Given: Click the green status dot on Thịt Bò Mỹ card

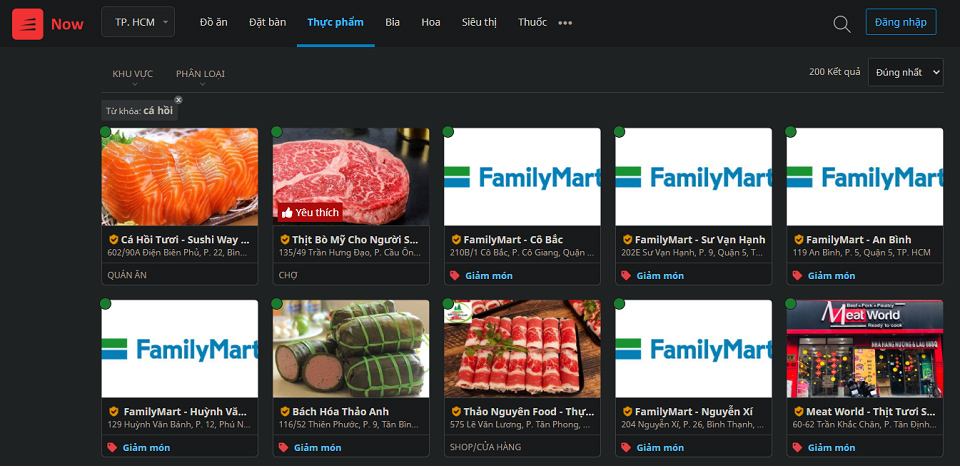Looking at the screenshot, I should click(277, 132).
